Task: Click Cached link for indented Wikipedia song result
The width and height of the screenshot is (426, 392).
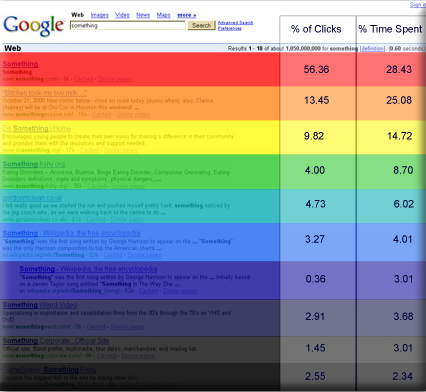Action: coord(148,291)
